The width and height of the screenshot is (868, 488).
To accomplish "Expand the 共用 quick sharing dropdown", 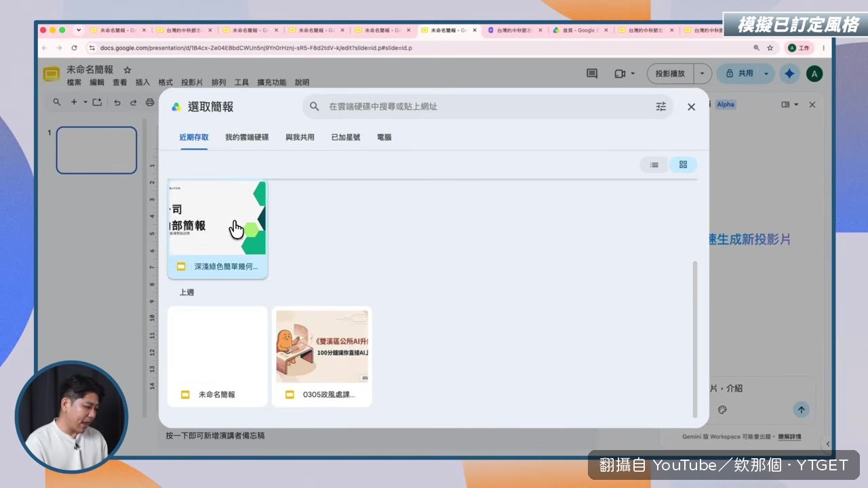I will [766, 73].
